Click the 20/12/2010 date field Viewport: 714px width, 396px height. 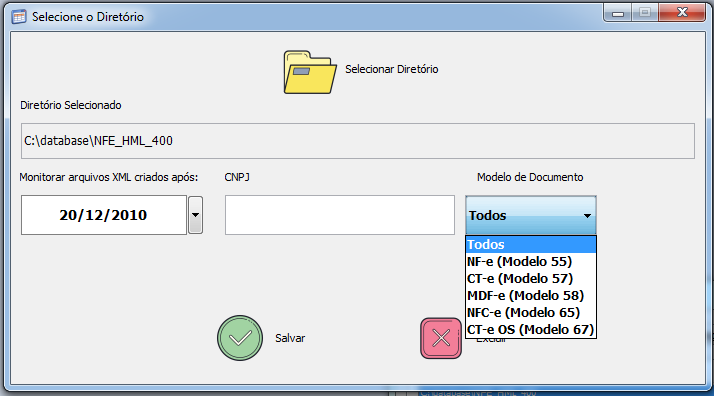tap(104, 215)
